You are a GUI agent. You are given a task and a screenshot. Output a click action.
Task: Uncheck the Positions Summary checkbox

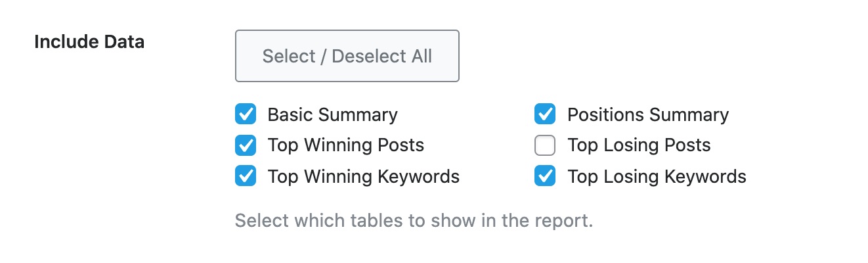coord(545,115)
